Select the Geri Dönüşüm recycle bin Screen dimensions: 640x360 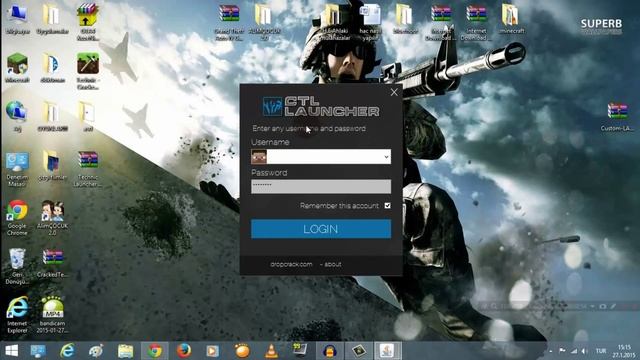tap(17, 266)
